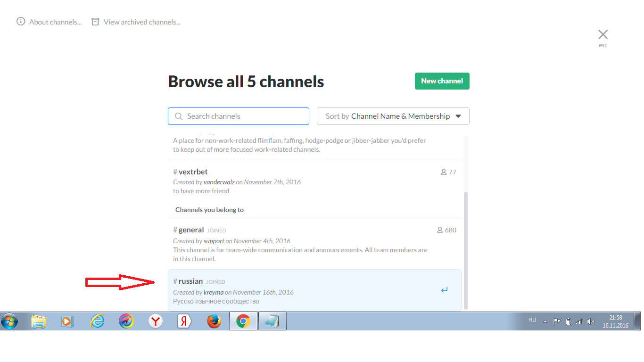The image size is (644, 362).
Task: Click the channel list scrollbar thumb
Action: tap(466, 250)
